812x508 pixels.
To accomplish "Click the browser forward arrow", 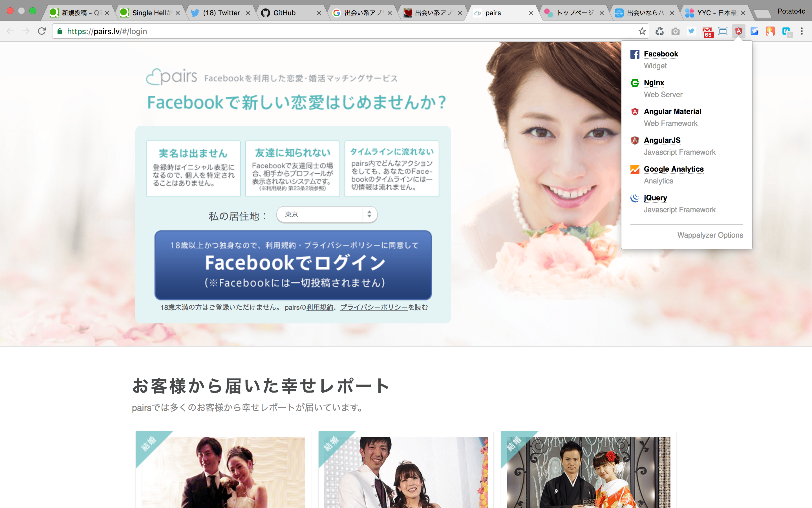I will [26, 31].
